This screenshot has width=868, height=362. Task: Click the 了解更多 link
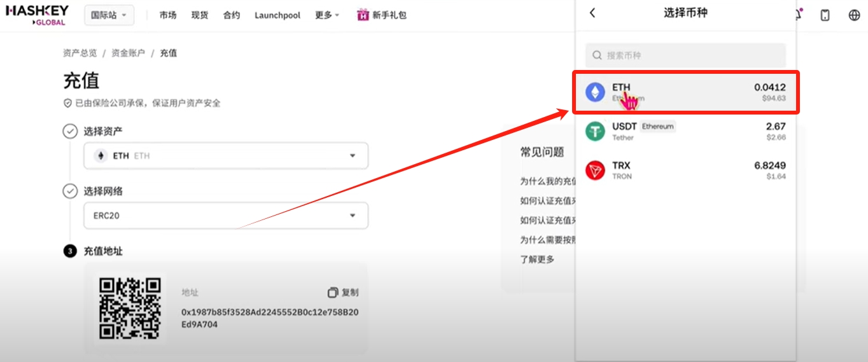pos(537,259)
